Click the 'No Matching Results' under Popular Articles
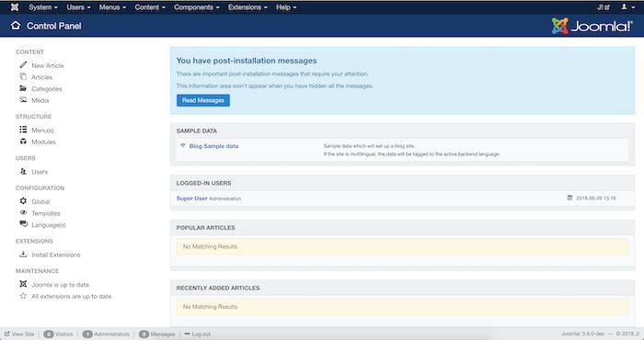The image size is (644, 340). tap(210, 246)
